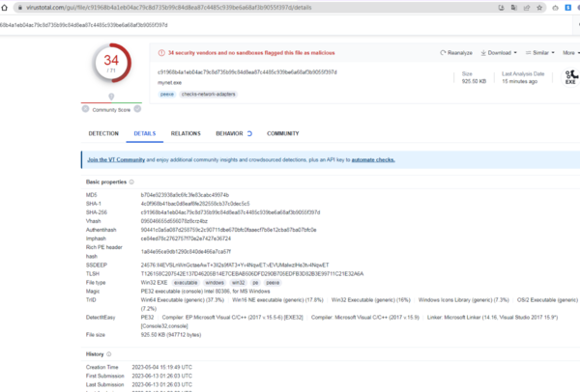Click the EXE file type icon

tap(570, 77)
